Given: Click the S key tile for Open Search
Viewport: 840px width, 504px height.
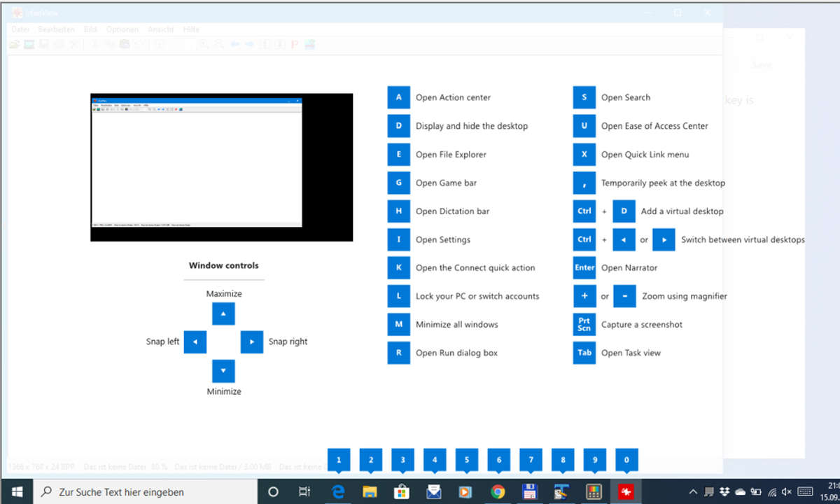Looking at the screenshot, I should click(x=584, y=97).
